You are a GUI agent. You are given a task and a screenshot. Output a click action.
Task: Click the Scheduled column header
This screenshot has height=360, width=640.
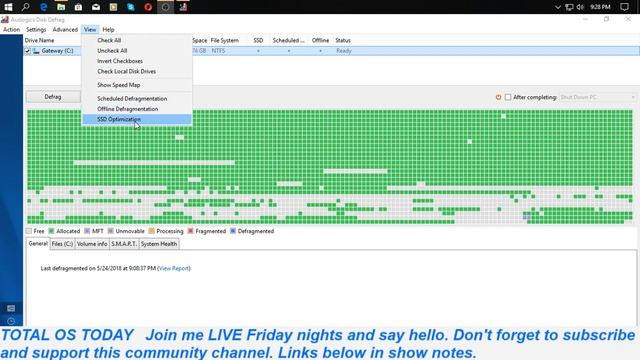click(x=289, y=40)
